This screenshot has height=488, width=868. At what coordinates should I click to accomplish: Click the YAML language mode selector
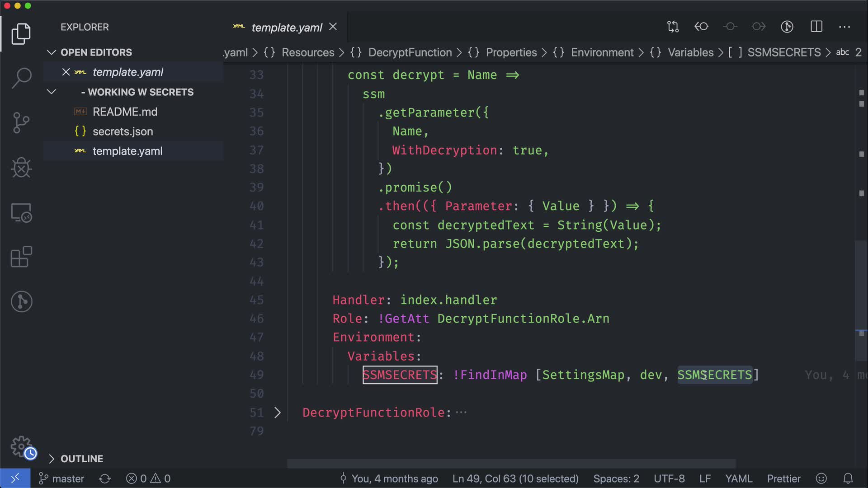[738, 479]
